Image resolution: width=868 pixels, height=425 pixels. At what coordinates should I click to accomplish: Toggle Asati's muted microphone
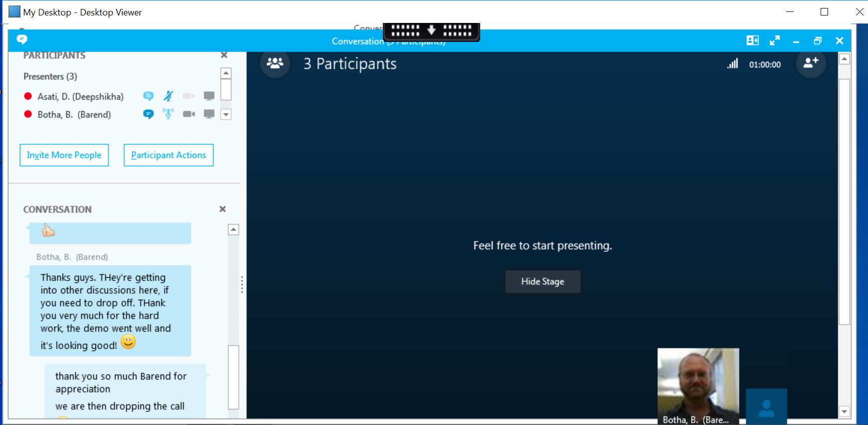(x=168, y=96)
